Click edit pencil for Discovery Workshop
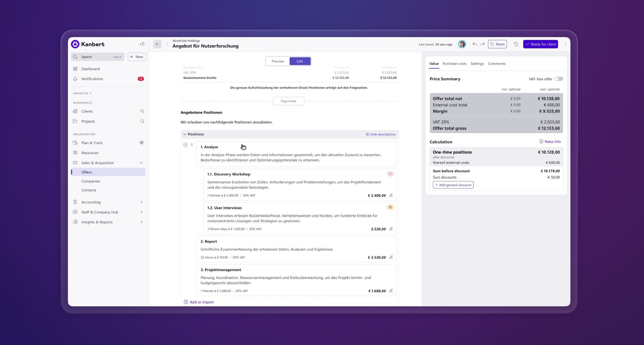Screen dimensions: 644x345 (391, 195)
